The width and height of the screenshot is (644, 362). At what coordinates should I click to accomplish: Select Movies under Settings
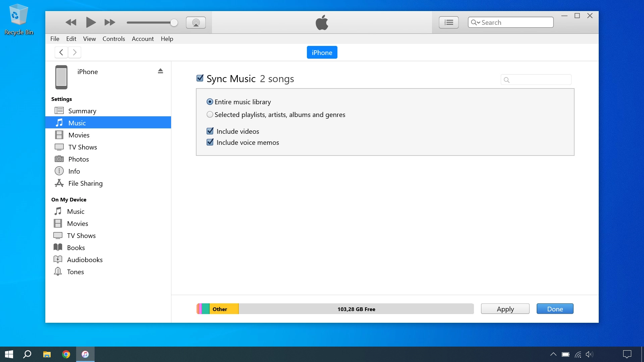[79, 135]
